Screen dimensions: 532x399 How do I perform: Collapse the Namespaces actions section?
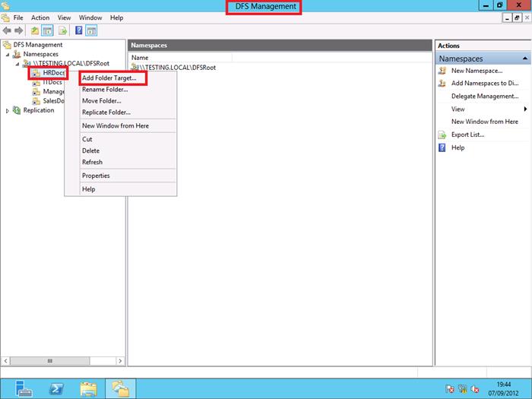coord(525,59)
